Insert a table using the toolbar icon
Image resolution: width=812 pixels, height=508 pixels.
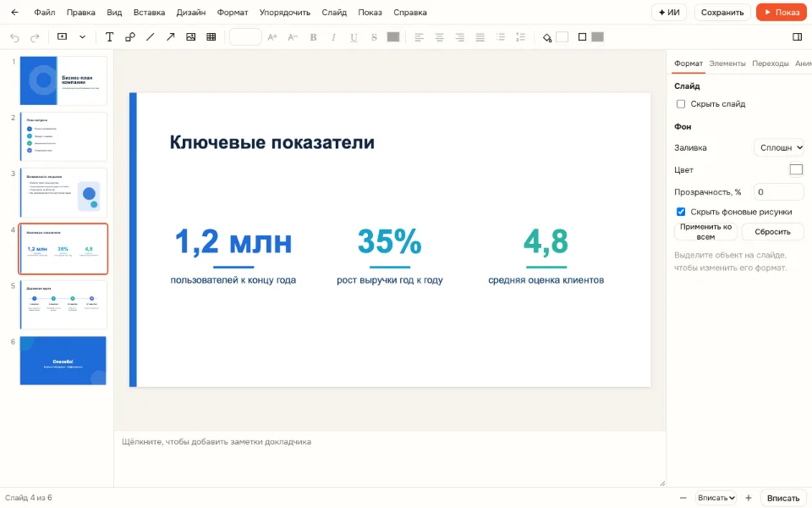[x=211, y=36]
